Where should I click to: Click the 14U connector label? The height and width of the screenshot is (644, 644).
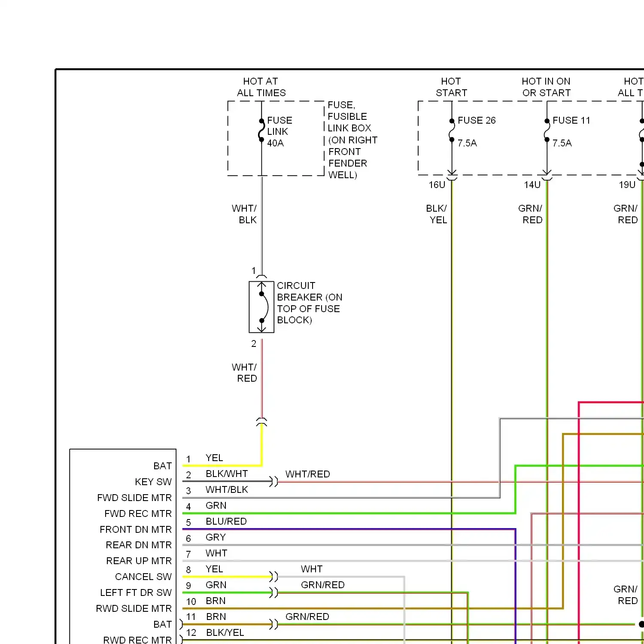coord(532,185)
